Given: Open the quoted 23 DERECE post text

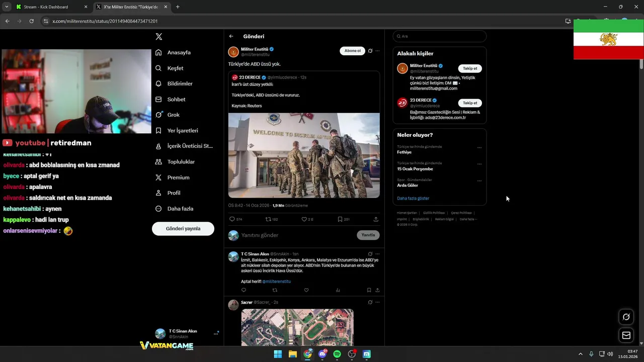Looking at the screenshot, I should point(266,95).
